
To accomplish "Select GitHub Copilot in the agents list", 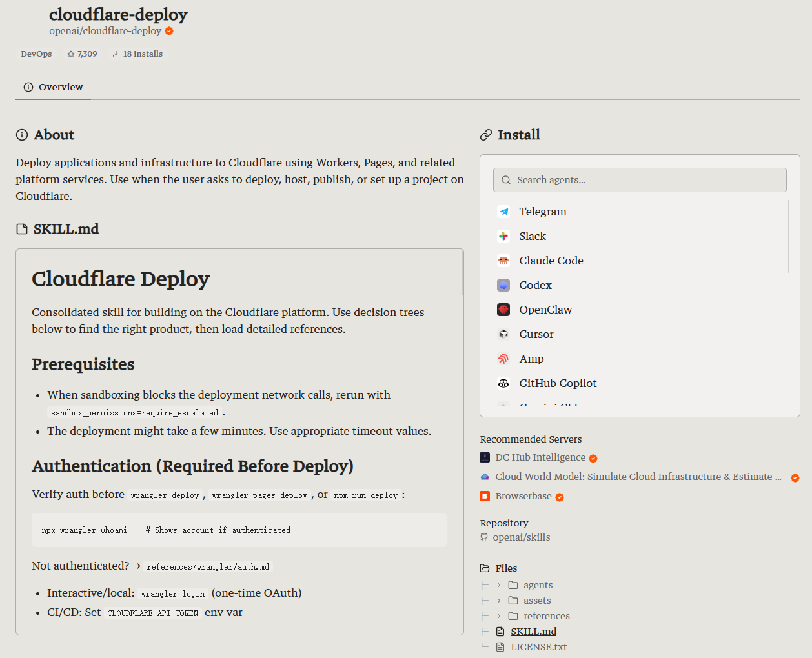I will click(x=558, y=383).
